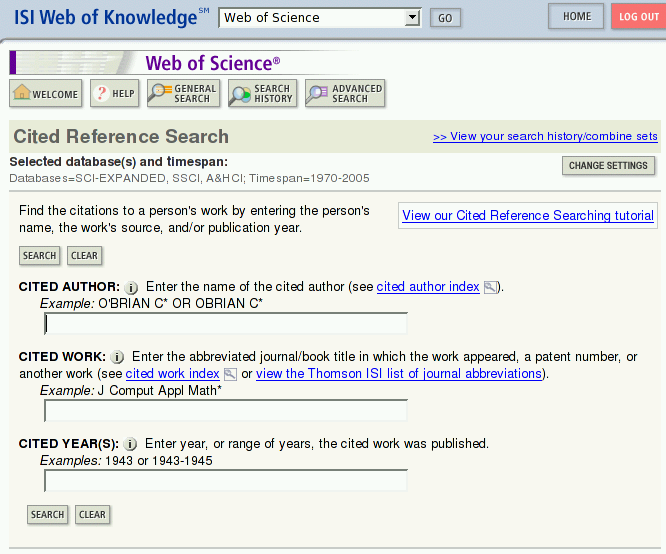
Task: Open the cited author index link
Action: pos(428,287)
